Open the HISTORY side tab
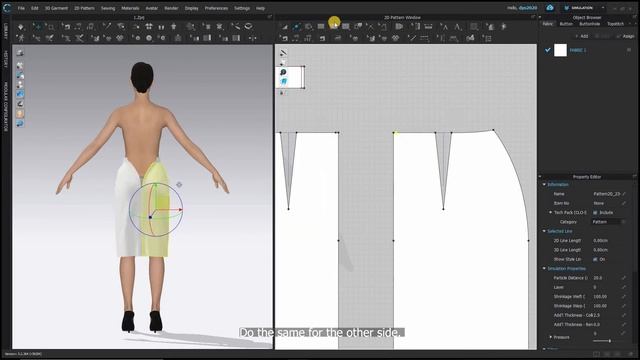The width and height of the screenshot is (640, 360). (x=6, y=59)
